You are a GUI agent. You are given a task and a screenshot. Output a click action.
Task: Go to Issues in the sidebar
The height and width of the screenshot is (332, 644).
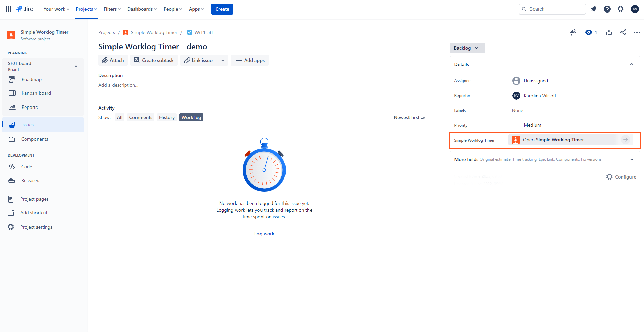point(43,125)
